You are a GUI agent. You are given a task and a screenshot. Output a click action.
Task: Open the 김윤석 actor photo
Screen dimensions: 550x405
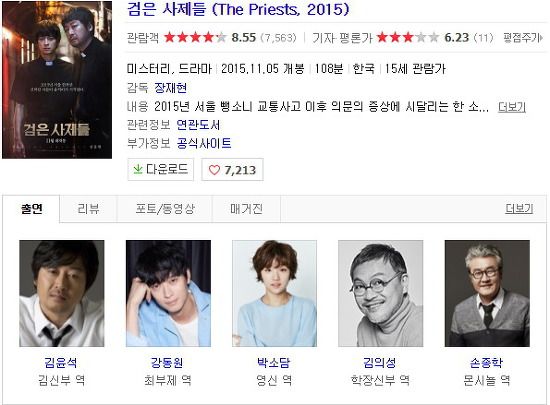62,293
